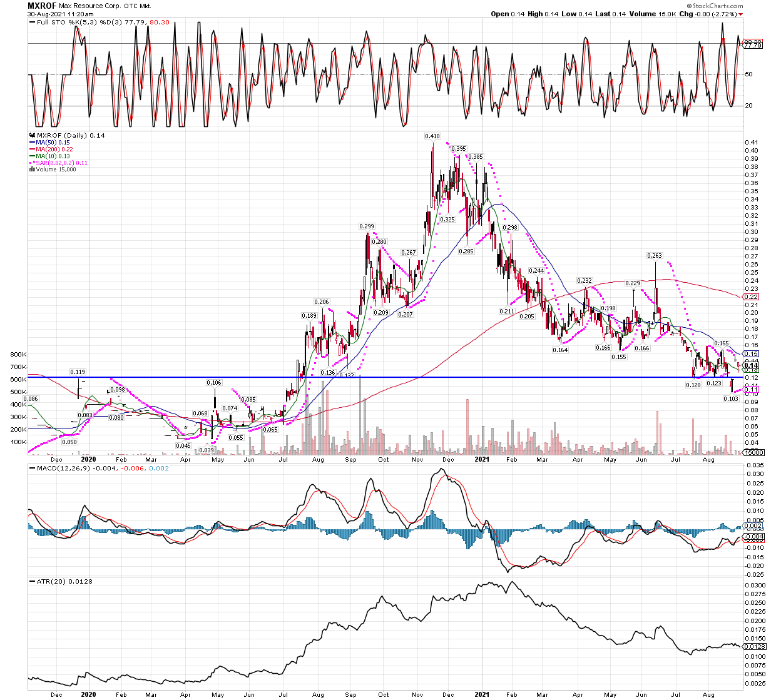Click the 0.263 June spike label
The width and height of the screenshot is (776, 700).
[x=655, y=256]
